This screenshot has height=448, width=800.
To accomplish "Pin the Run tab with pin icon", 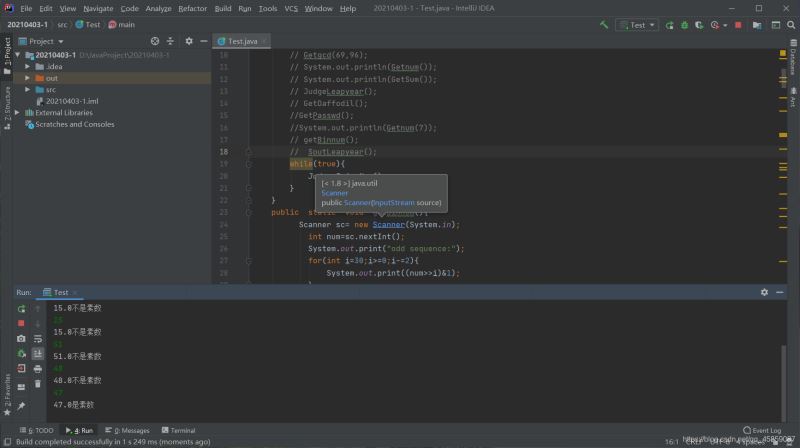I will pos(21,405).
